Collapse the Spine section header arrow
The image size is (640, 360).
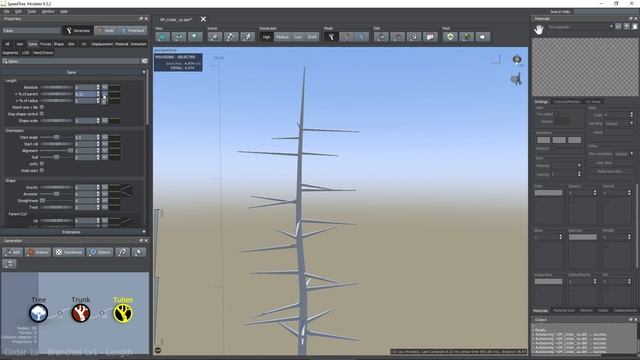point(144,72)
